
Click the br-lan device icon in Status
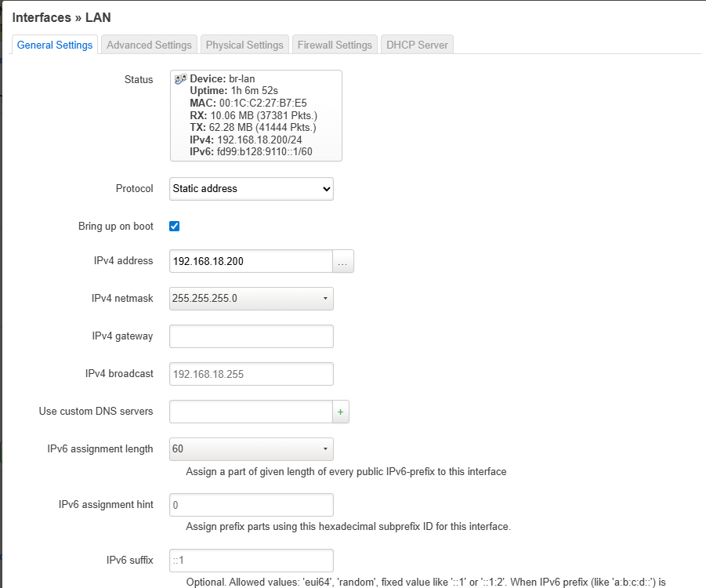pos(180,79)
